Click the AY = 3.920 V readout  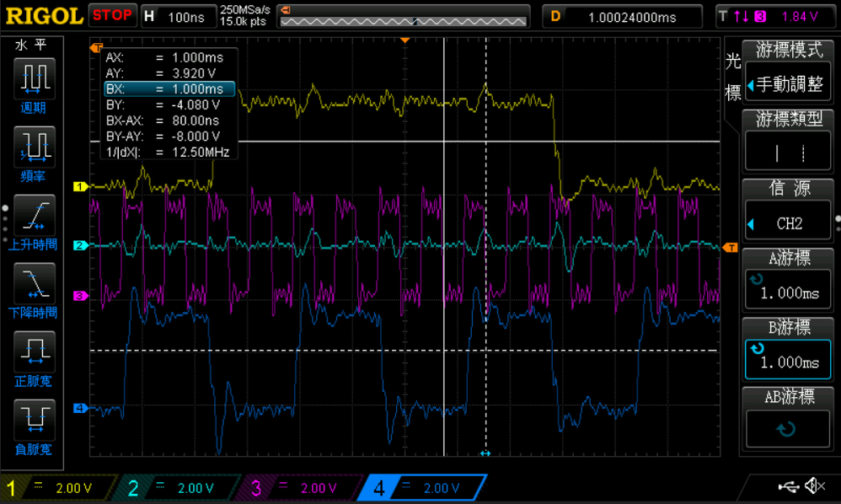click(160, 73)
